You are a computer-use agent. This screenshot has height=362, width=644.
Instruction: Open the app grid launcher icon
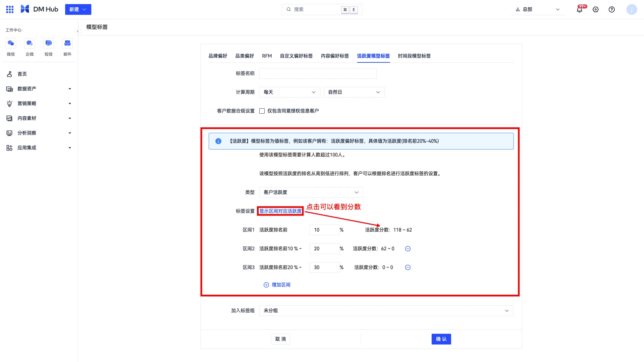tap(10, 9)
